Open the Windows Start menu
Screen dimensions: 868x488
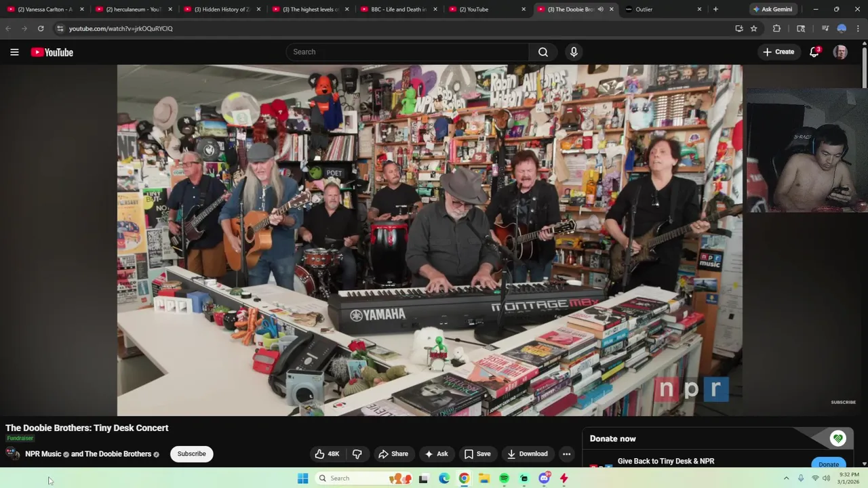click(302, 479)
